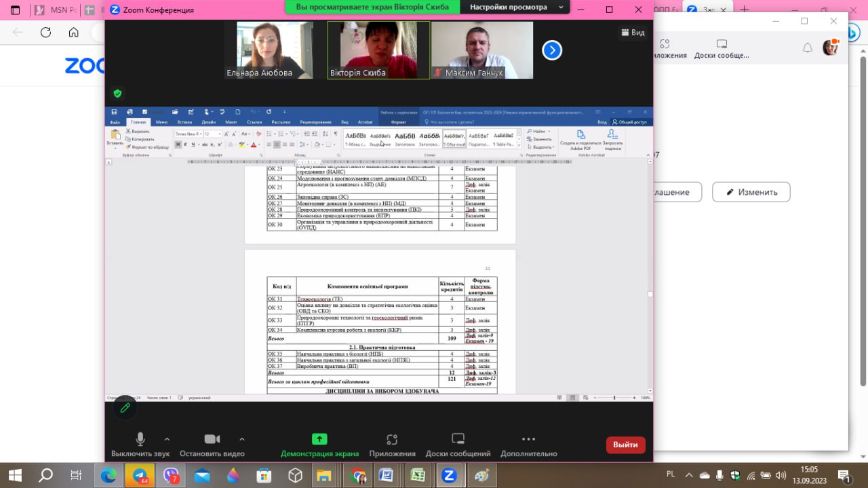
Task: Open new browser tab with plus
Action: [x=745, y=10]
